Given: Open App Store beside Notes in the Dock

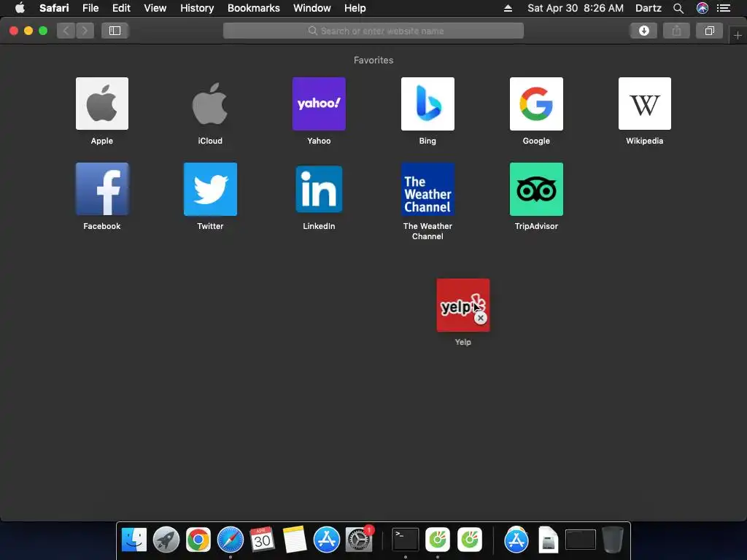Looking at the screenshot, I should 326,540.
